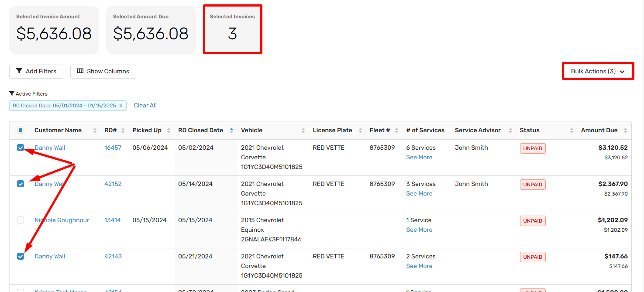Sort by Status column arrows
The width and height of the screenshot is (644, 292).
click(x=572, y=131)
